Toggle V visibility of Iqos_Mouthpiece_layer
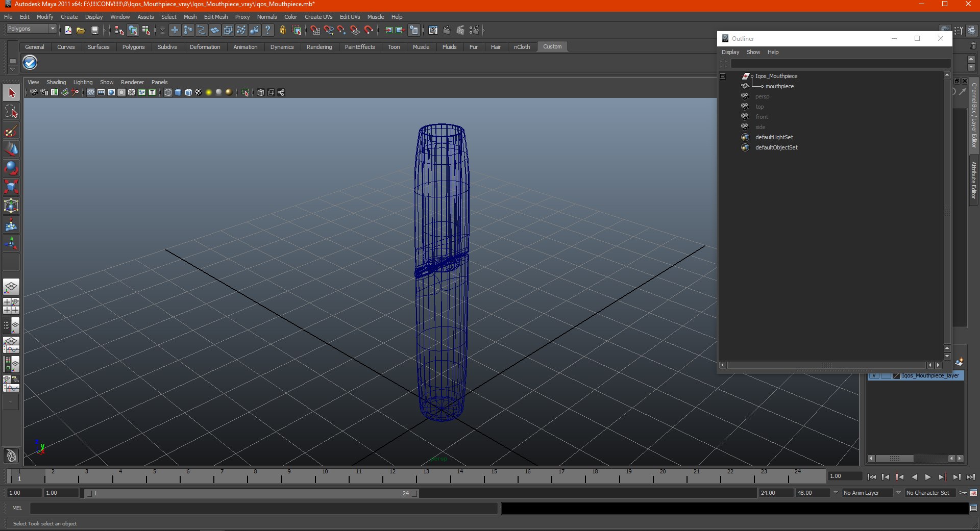Screen dimensions: 980x531 click(x=874, y=376)
